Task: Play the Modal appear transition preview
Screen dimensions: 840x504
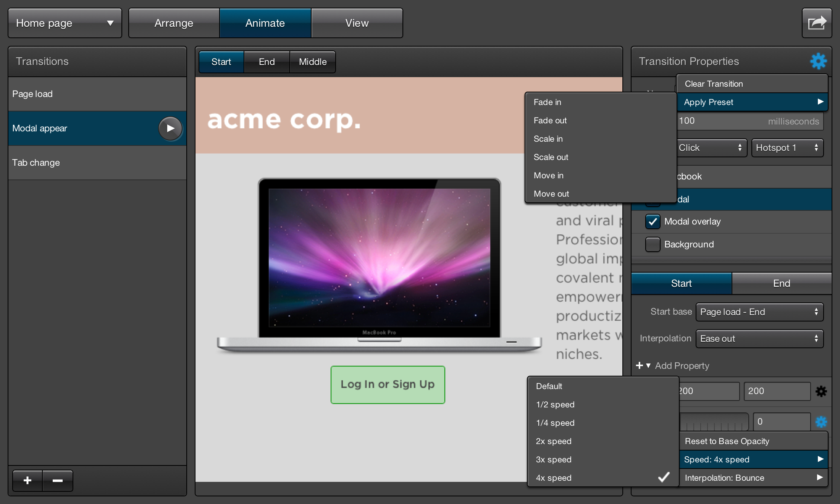Action: [x=170, y=128]
